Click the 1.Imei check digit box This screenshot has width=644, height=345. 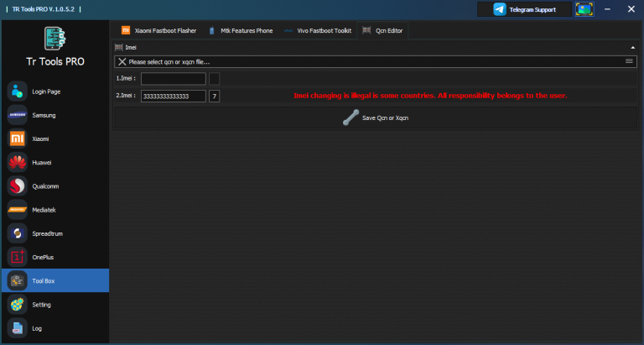tap(214, 79)
